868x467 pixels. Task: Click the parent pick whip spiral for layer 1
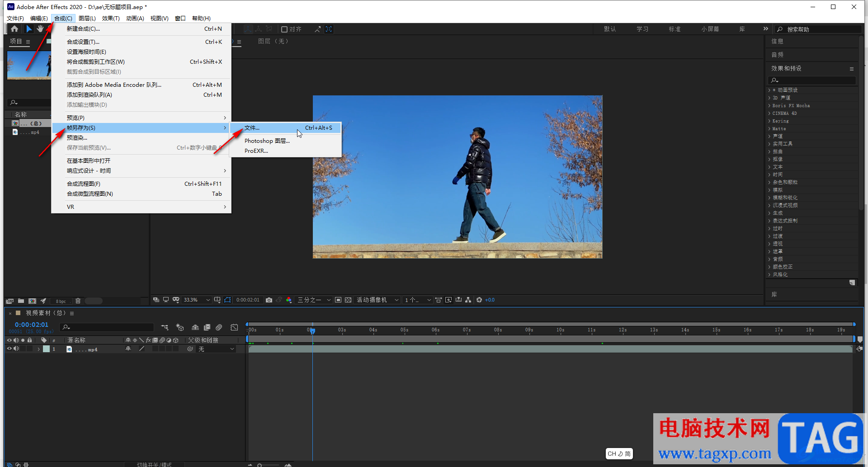[x=190, y=349]
